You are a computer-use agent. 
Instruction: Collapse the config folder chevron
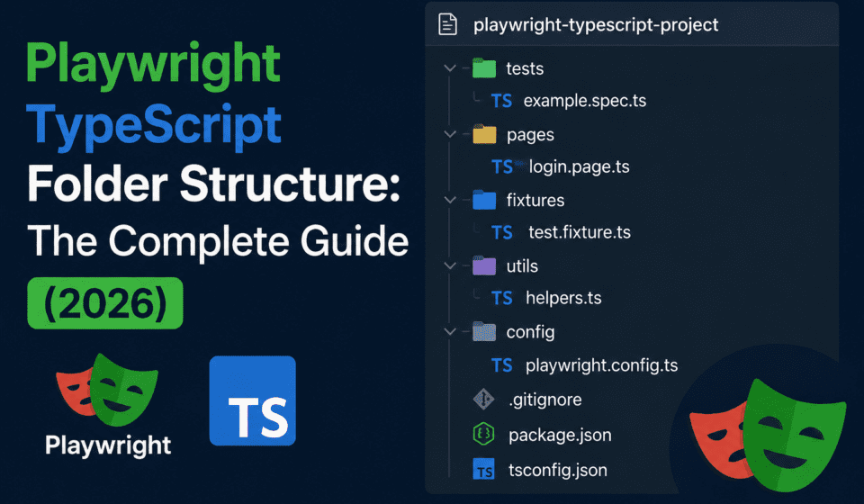tap(450, 331)
